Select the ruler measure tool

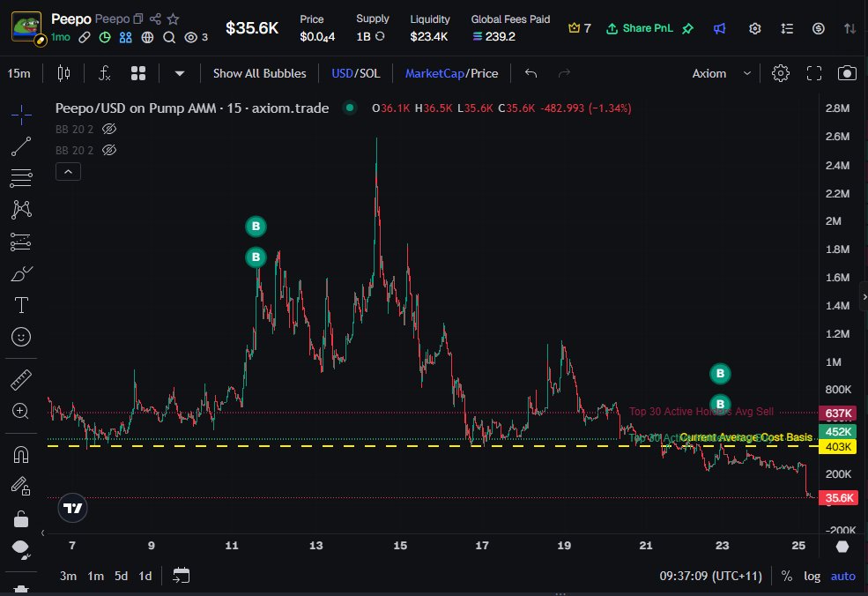(x=21, y=380)
